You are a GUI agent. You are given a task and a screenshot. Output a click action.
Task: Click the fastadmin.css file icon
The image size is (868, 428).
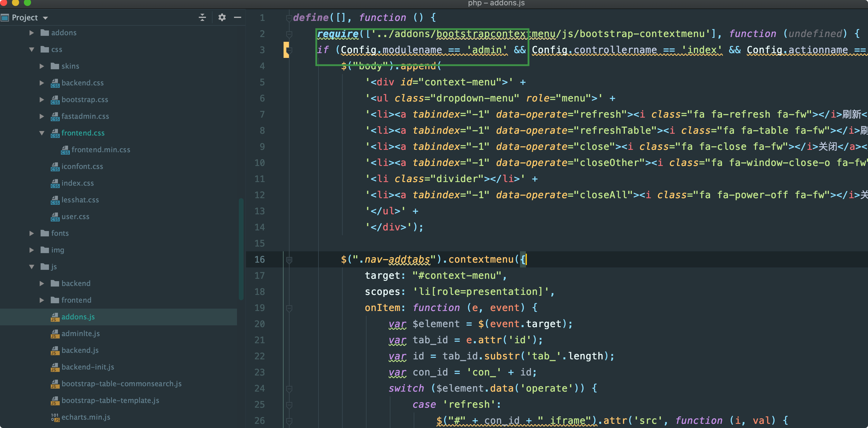55,116
